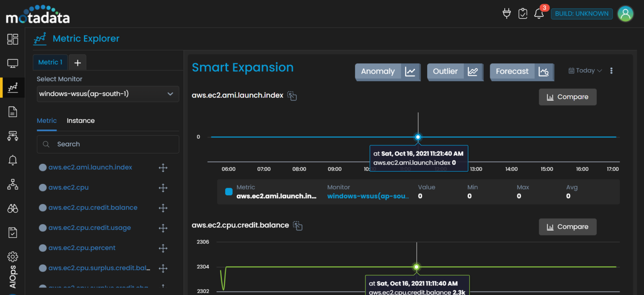Image resolution: width=644 pixels, height=295 pixels.
Task: Open the three-dot more options menu
Action: pyautogui.click(x=611, y=71)
